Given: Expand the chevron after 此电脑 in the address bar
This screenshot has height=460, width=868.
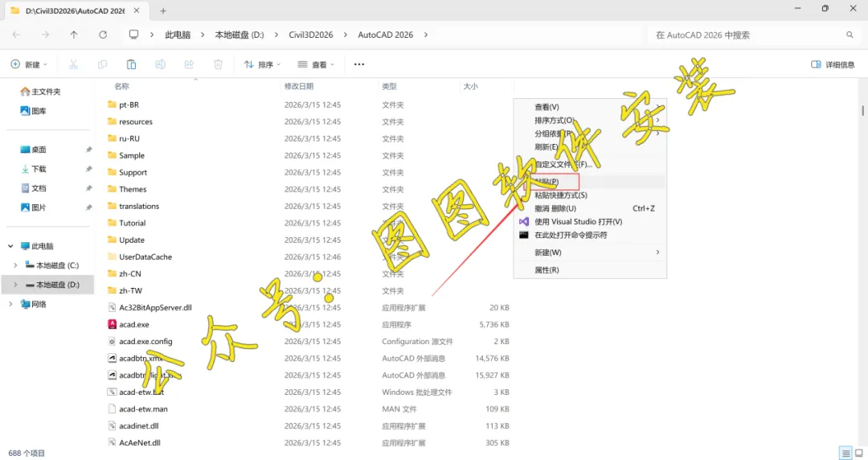Looking at the screenshot, I should point(203,35).
